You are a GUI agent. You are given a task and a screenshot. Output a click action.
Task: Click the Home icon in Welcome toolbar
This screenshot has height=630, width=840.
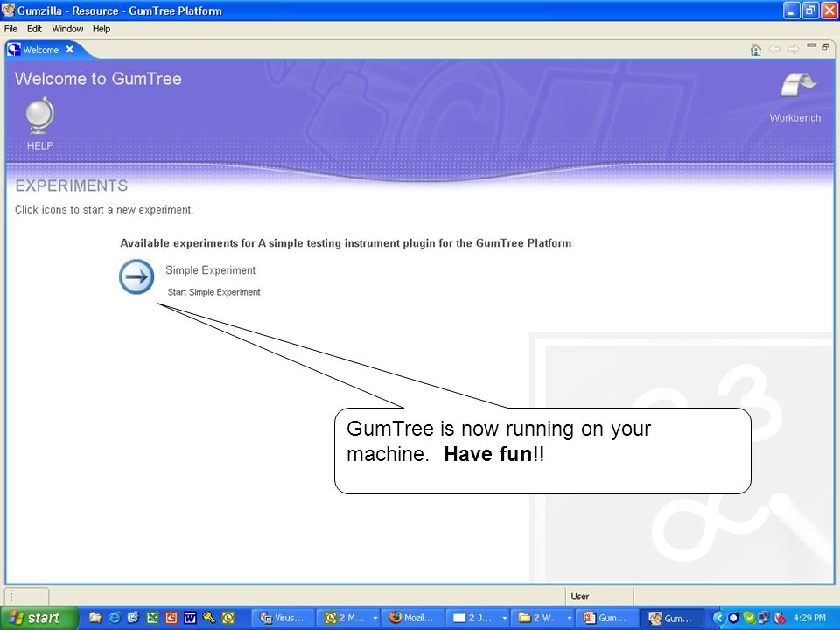pos(755,49)
